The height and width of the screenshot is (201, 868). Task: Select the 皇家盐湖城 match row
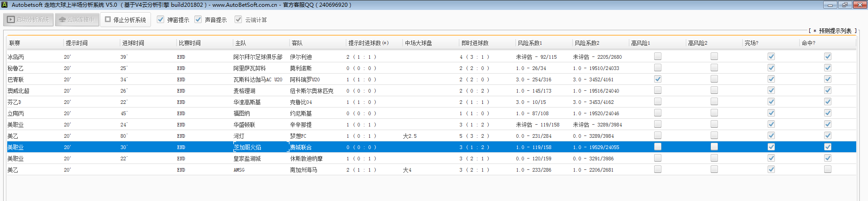[x=247, y=159]
